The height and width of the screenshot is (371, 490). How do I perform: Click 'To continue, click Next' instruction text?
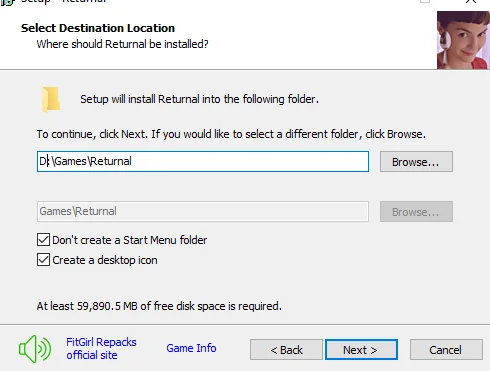pyautogui.click(x=231, y=134)
